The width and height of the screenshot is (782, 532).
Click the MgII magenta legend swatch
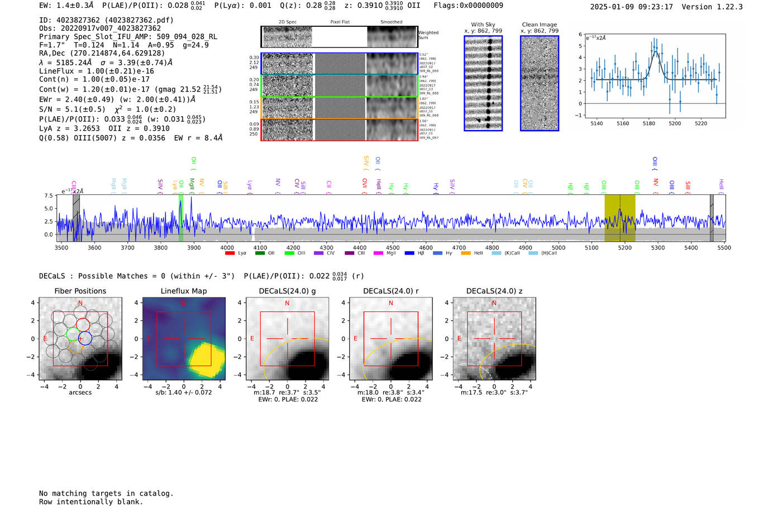click(378, 253)
